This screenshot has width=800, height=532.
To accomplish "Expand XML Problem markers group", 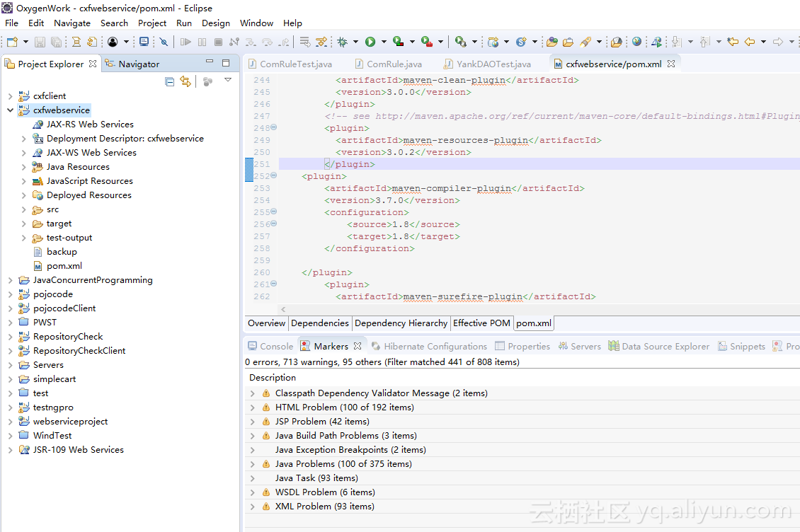I will coord(253,507).
